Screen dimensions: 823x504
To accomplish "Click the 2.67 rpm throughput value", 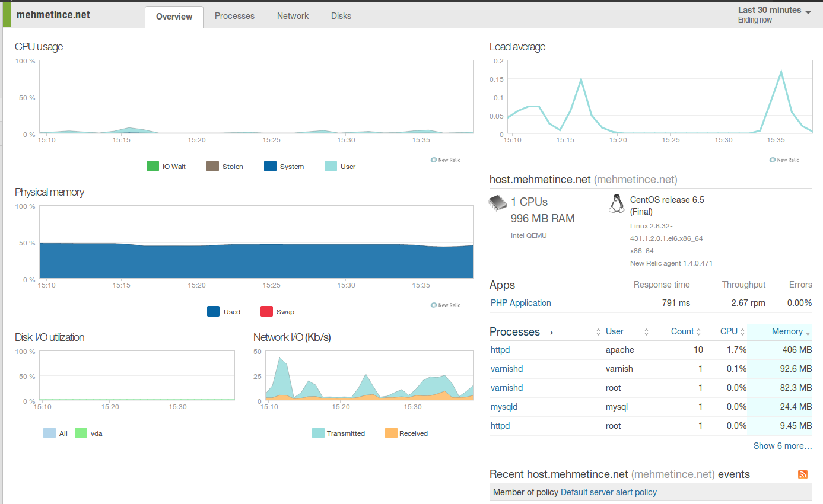I will 748,303.
